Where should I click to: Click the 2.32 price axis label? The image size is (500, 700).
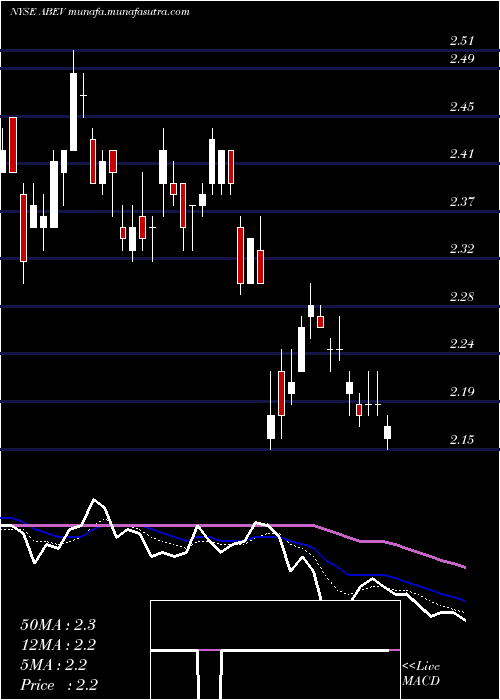[462, 249]
